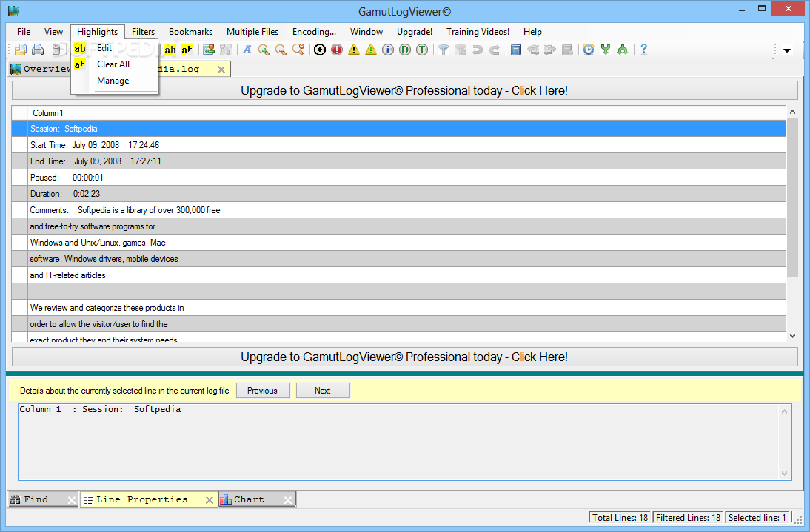Open the Help menu
The image size is (810, 532).
click(x=532, y=32)
